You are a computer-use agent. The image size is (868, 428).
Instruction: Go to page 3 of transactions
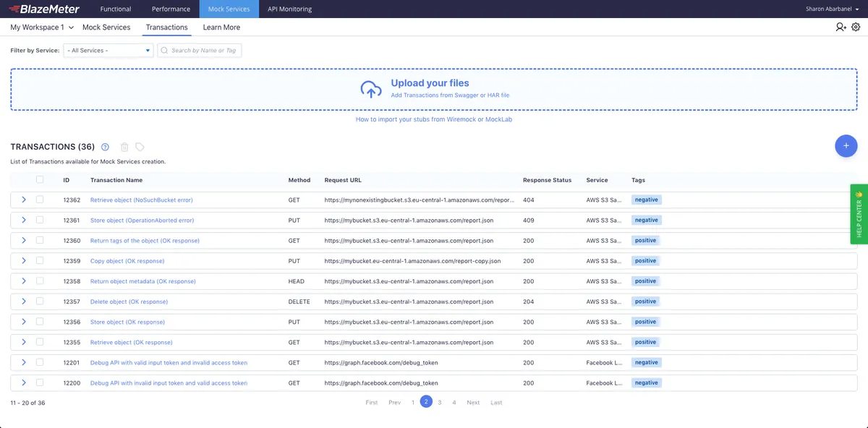click(440, 403)
